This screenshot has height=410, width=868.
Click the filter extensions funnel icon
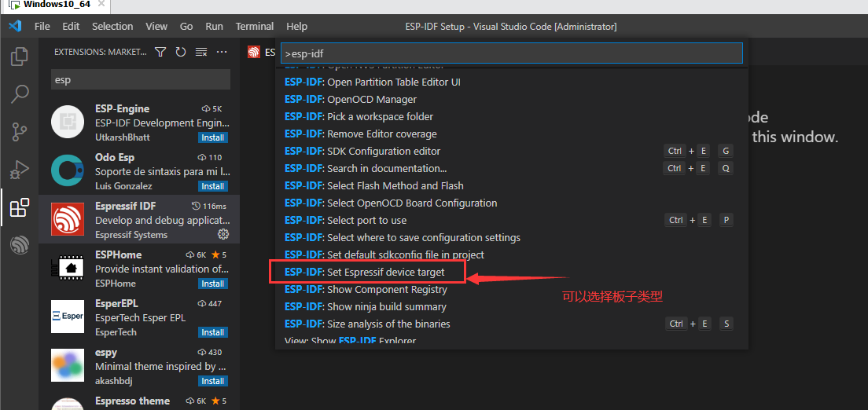point(160,53)
